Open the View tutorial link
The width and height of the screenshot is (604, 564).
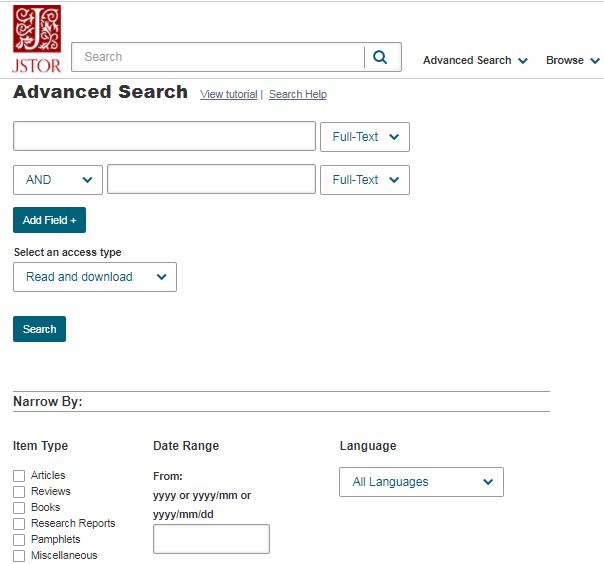coord(229,94)
